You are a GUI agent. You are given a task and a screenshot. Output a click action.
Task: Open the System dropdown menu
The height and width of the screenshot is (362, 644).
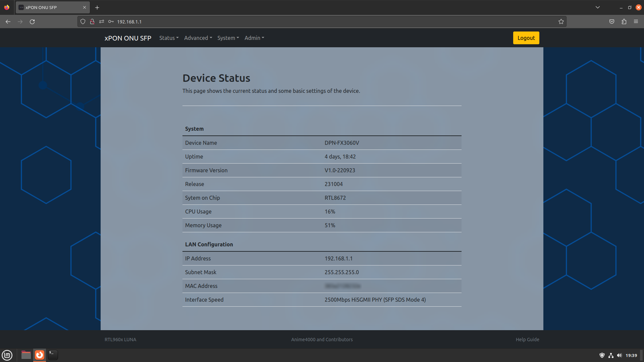click(x=228, y=38)
